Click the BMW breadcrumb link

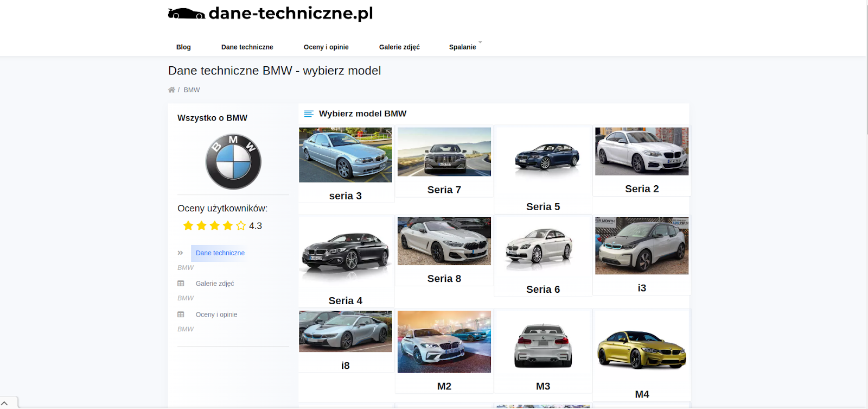[x=192, y=90]
